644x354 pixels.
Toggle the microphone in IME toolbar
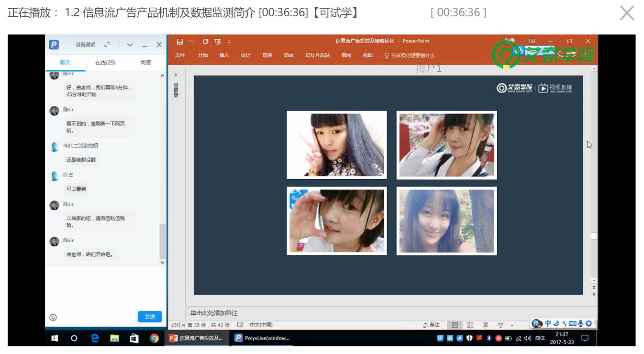coord(581,323)
